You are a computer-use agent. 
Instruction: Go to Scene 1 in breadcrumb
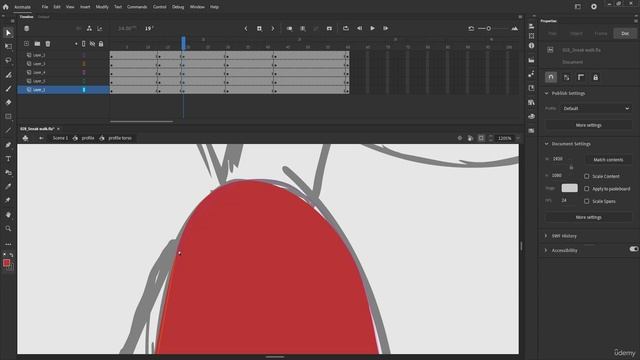click(60, 138)
